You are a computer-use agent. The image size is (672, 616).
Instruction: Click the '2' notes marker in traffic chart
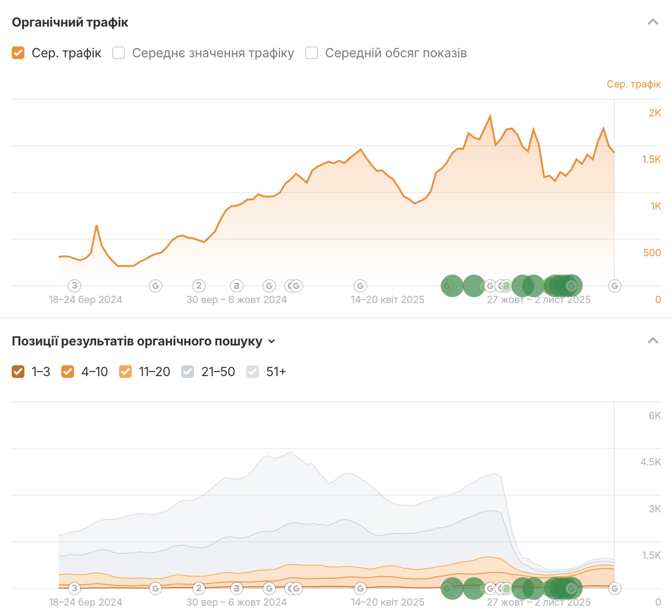click(199, 285)
